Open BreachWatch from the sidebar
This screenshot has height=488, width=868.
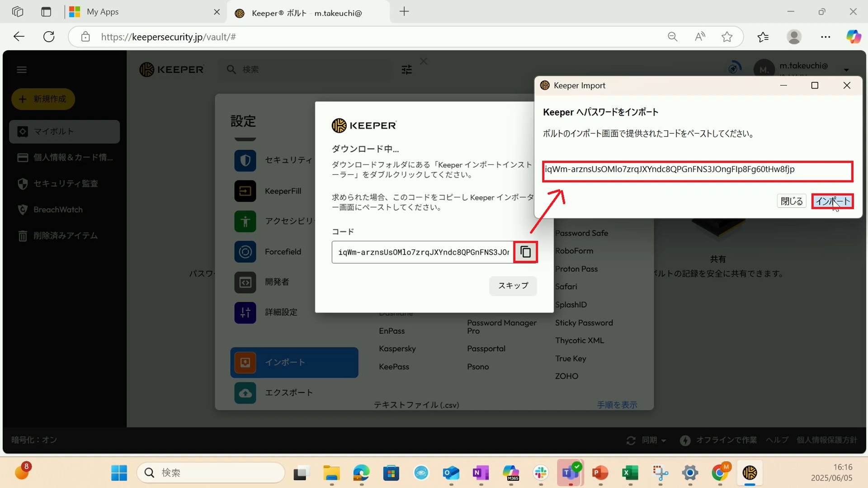pyautogui.click(x=57, y=209)
